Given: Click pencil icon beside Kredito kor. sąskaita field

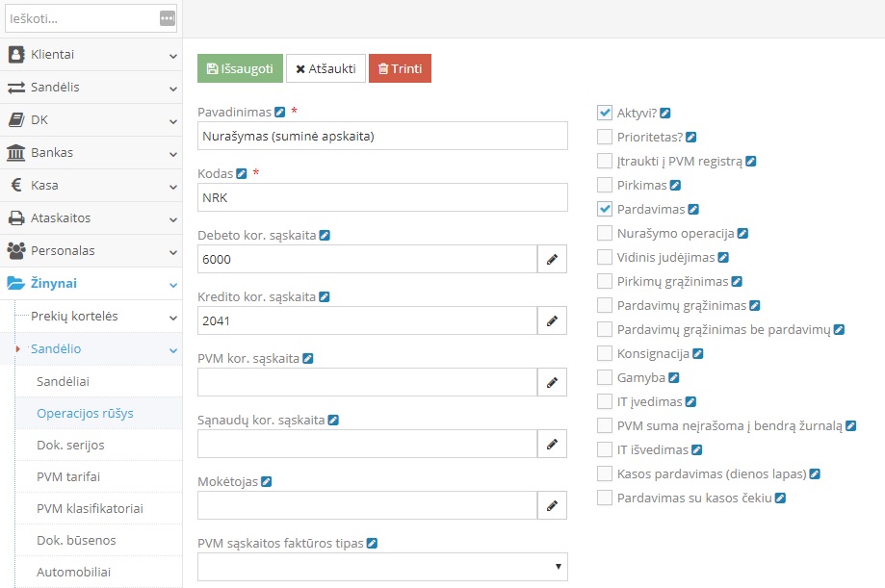Looking at the screenshot, I should (552, 320).
